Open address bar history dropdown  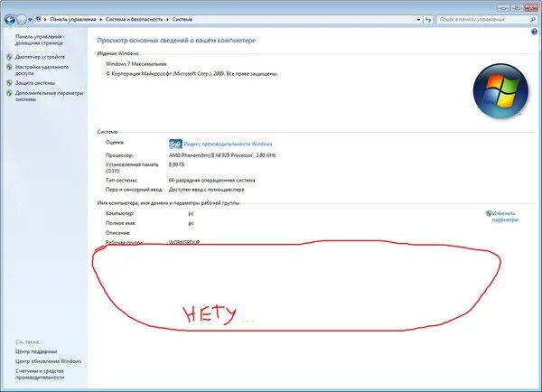pyautogui.click(x=418, y=20)
